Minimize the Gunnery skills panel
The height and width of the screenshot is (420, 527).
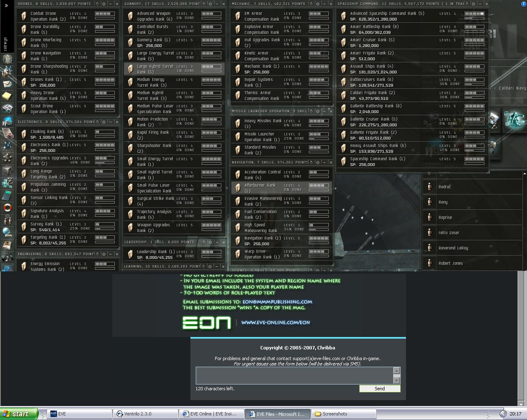point(216,3)
